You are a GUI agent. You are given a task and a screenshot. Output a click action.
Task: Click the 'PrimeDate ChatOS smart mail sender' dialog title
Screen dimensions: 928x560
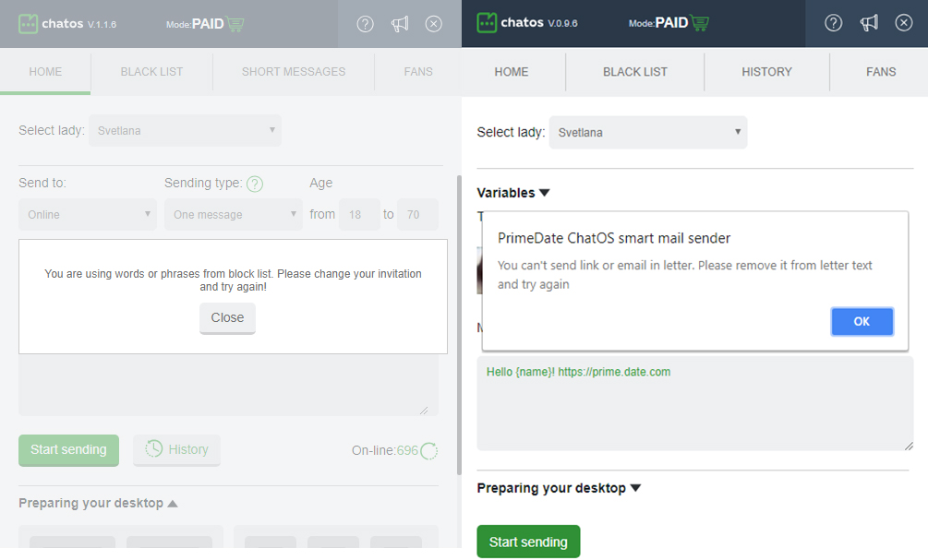(x=614, y=238)
